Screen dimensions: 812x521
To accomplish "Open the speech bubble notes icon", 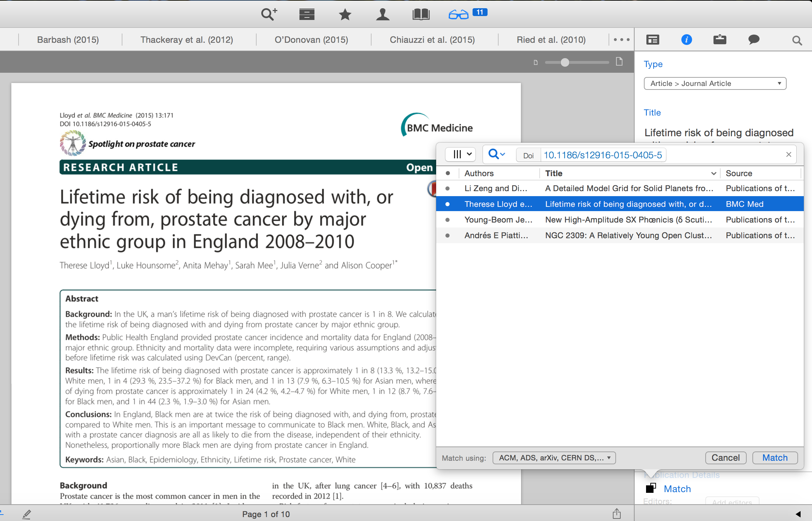I will (753, 40).
